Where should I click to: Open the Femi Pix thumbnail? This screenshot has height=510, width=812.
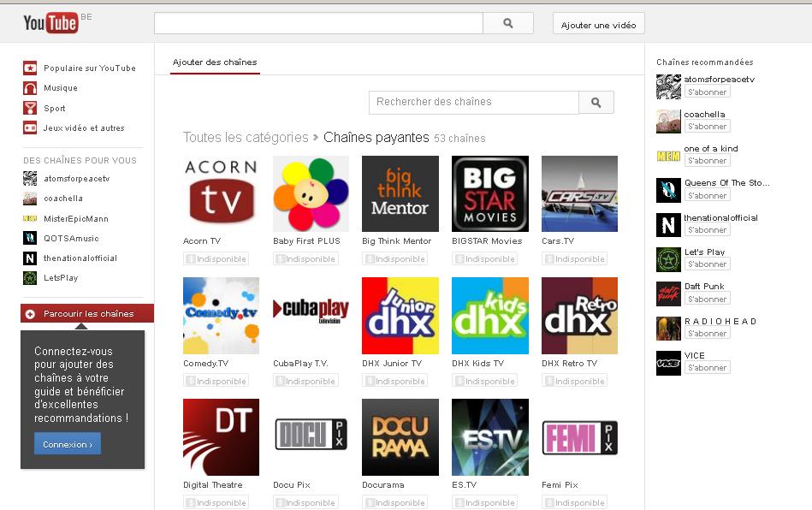pos(579,437)
